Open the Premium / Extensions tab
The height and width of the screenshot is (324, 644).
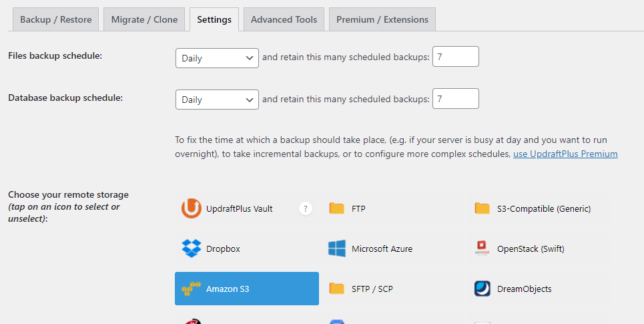click(x=382, y=19)
